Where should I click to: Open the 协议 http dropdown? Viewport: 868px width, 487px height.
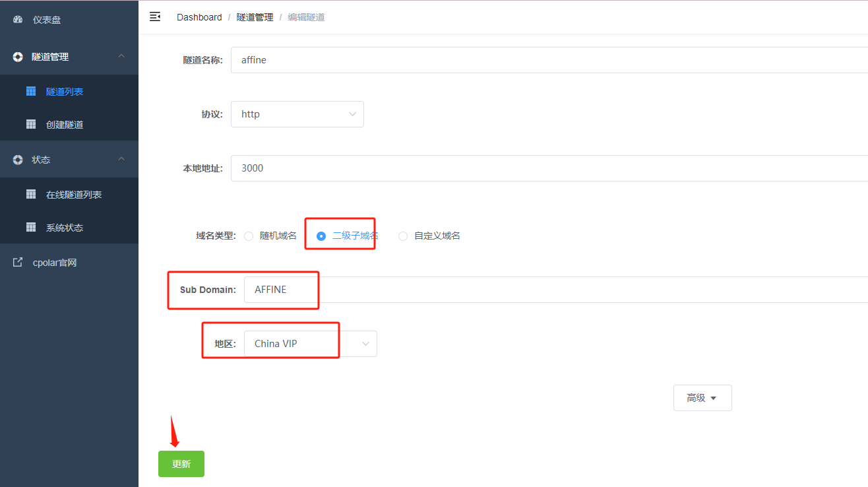(x=297, y=114)
